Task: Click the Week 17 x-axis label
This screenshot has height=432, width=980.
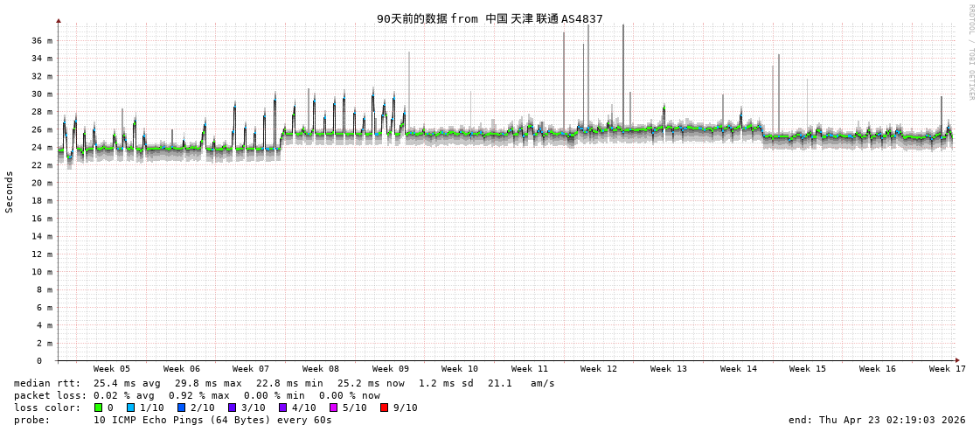Action: 947,369
